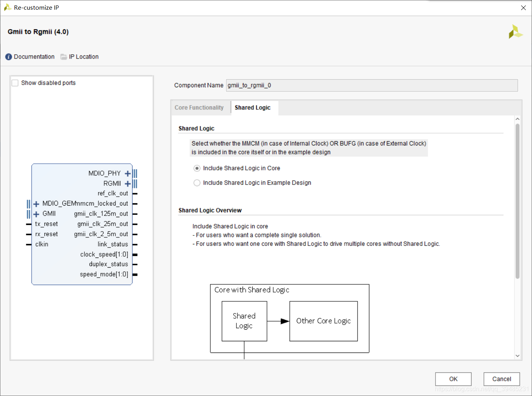Click the Xilinx logo at top right
This screenshot has width=532, height=396.
tap(516, 32)
